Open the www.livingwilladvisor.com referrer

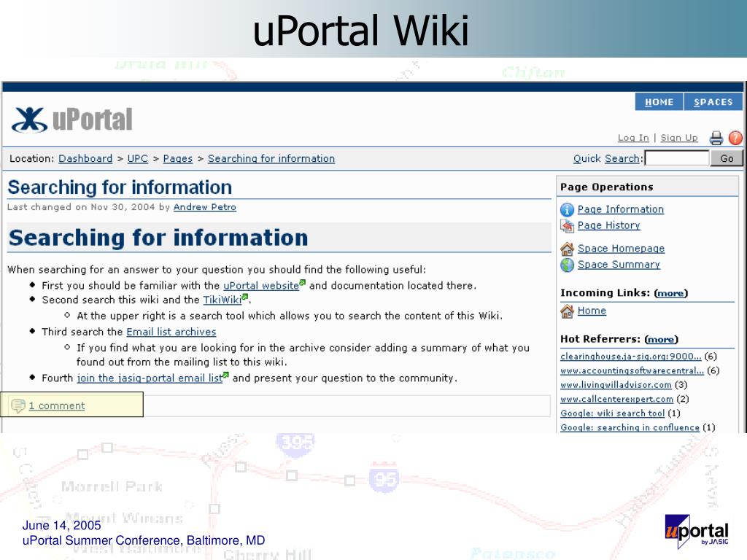tap(616, 385)
